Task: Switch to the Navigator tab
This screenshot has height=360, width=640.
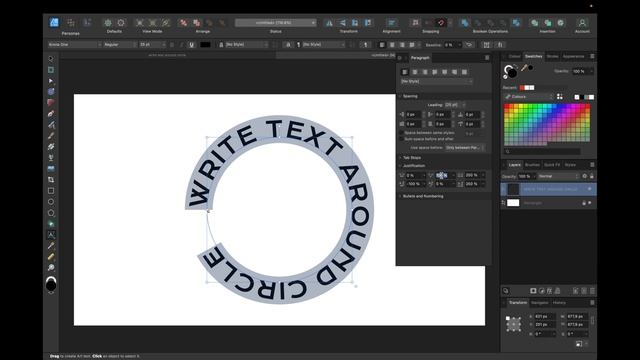Action: (540, 303)
